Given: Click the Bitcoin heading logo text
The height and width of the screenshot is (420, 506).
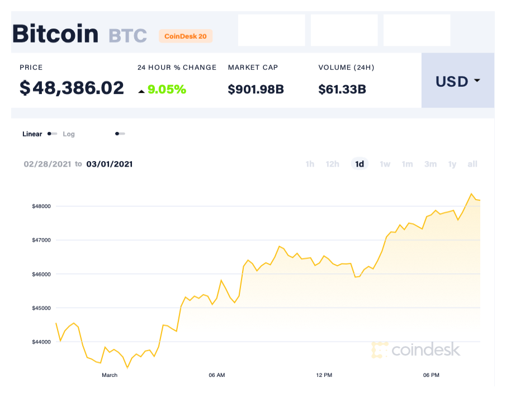Looking at the screenshot, I should [55, 34].
